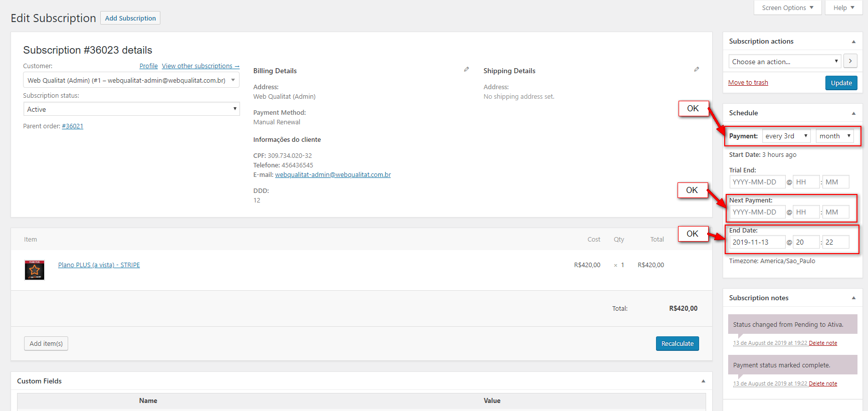Click the blue Update button

(841, 83)
